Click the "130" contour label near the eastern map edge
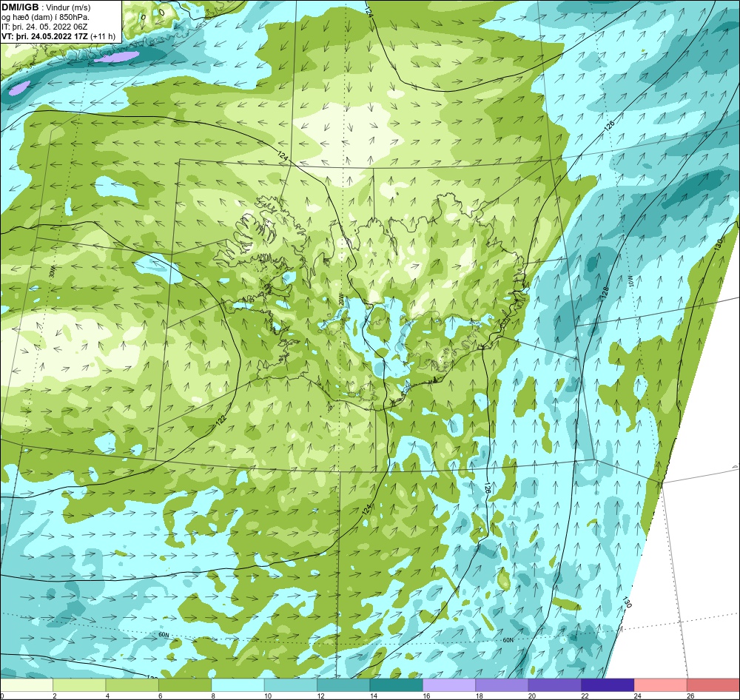Viewport: 740px width, 700px height. (719, 243)
